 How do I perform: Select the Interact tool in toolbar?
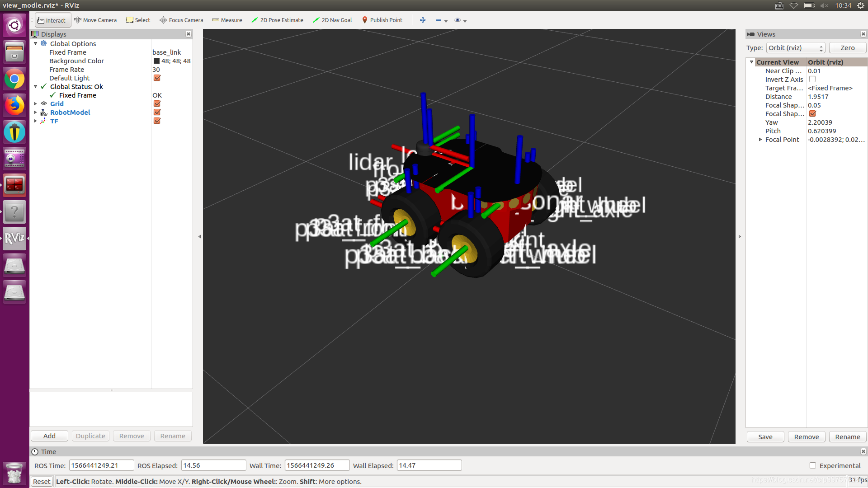click(52, 20)
